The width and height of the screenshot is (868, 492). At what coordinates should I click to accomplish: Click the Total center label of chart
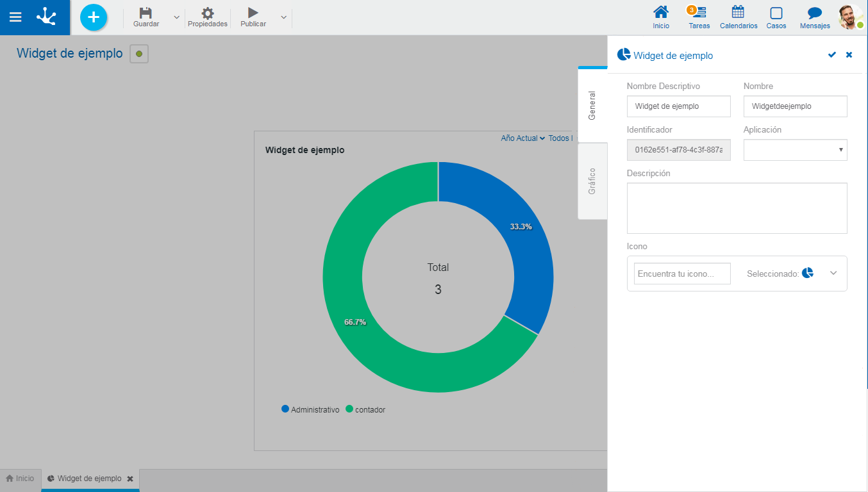pyautogui.click(x=438, y=267)
